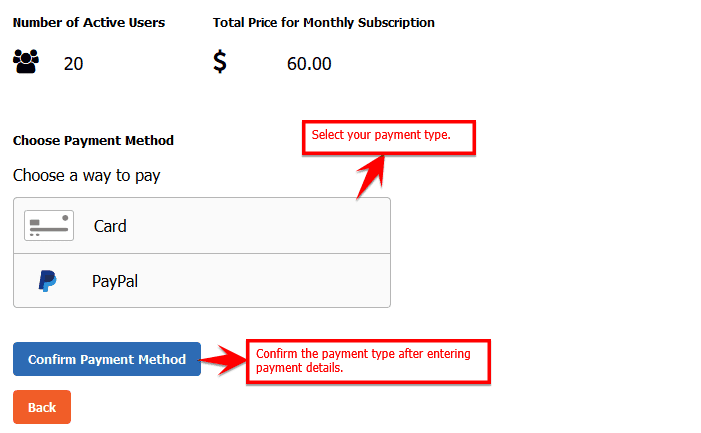Click the Choose Payment Method heading
This screenshot has width=701, height=433.
pyautogui.click(x=93, y=141)
